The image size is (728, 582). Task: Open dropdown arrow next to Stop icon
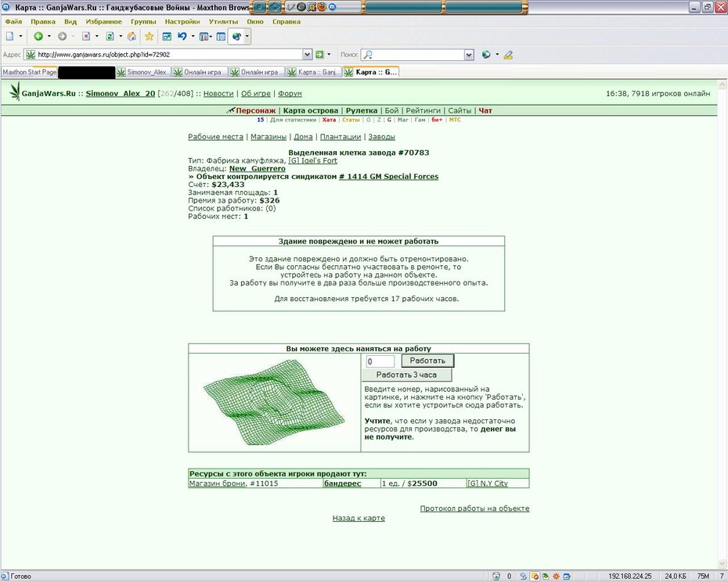(96, 36)
